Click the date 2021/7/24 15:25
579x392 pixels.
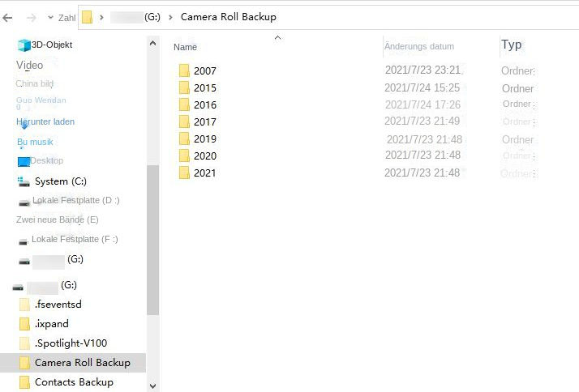tap(422, 87)
